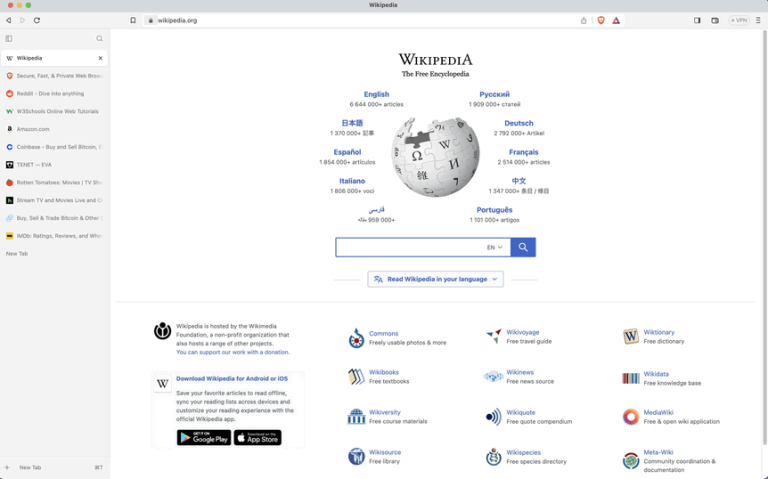This screenshot has height=479, width=768.
Task: Click the bookmark icon beside address bar
Action: click(x=133, y=21)
